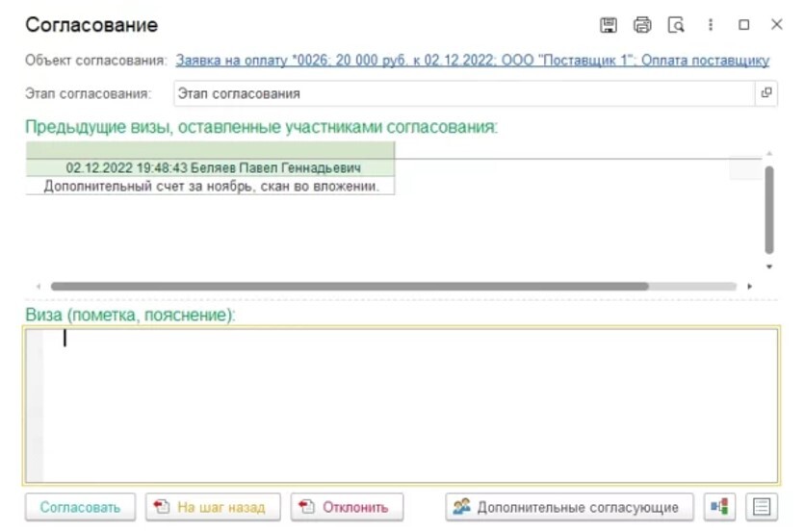804x532 pixels.
Task: Click open icon beside Этап согласования field
Action: tap(766, 93)
